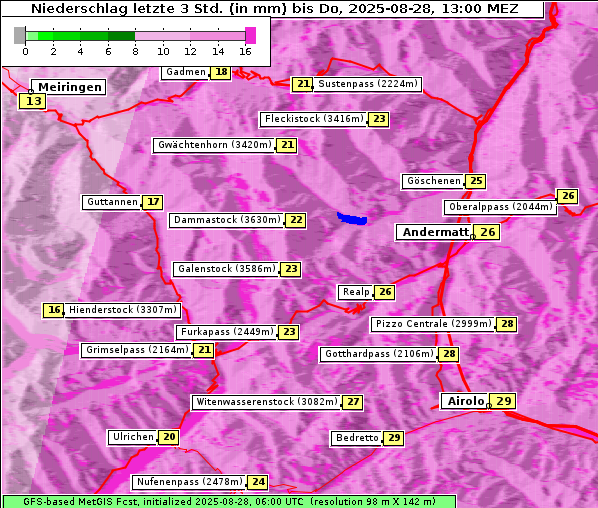598x508 pixels.
Task: Select the Grimselpass (2164m) label
Action: click(x=137, y=350)
